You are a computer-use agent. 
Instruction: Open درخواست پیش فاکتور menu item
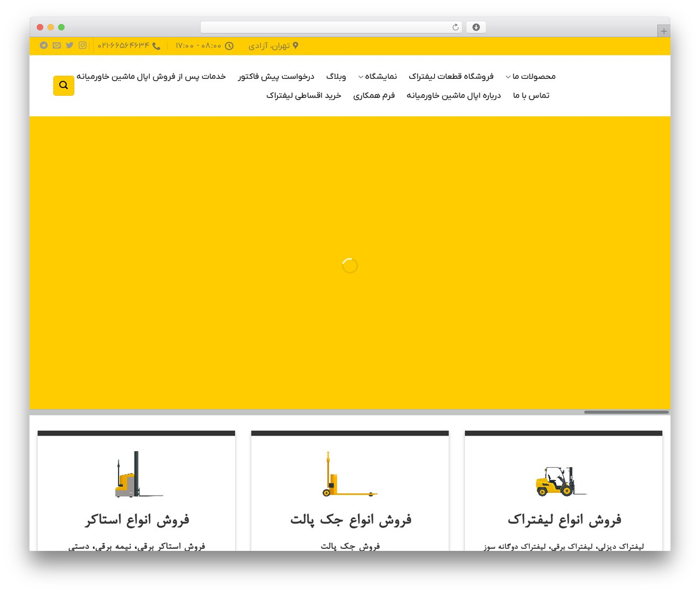(276, 77)
